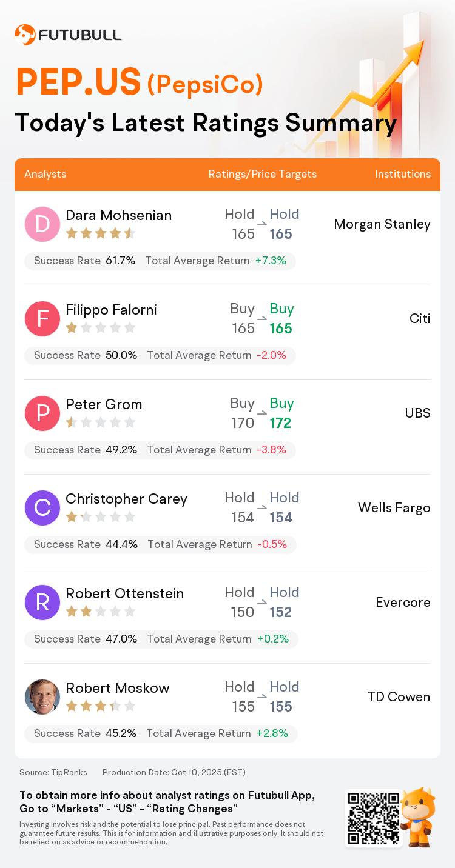The height and width of the screenshot is (868, 455).
Task: Click the TD Cowen institution name
Action: (x=399, y=697)
